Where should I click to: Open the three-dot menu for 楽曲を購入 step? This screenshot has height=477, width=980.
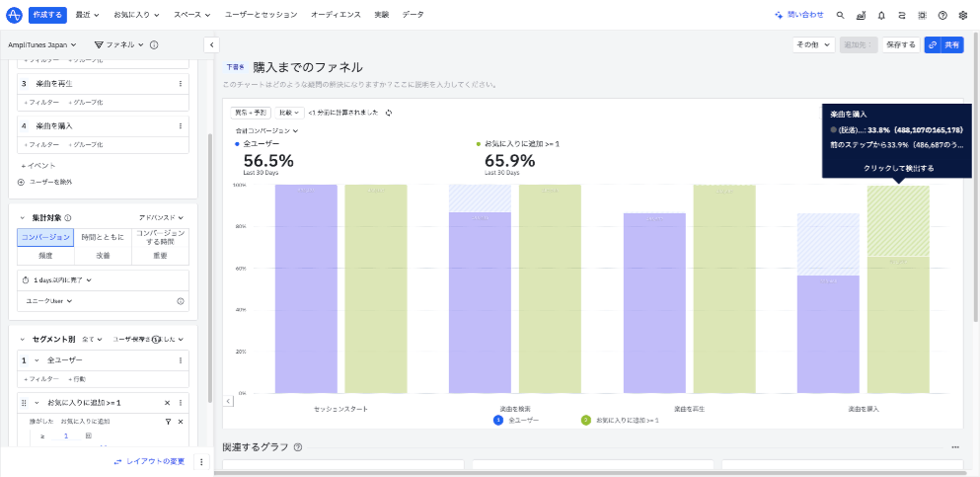pyautogui.click(x=181, y=126)
